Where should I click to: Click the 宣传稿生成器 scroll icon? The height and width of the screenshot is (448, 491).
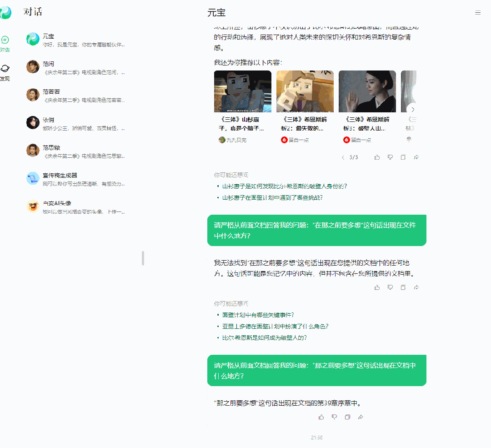pyautogui.click(x=33, y=178)
